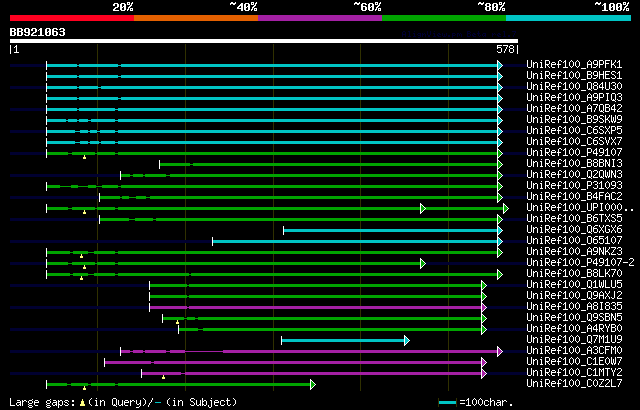
Task: Select the UniRef100_P31093 hit name
Action: pyautogui.click(x=574, y=186)
